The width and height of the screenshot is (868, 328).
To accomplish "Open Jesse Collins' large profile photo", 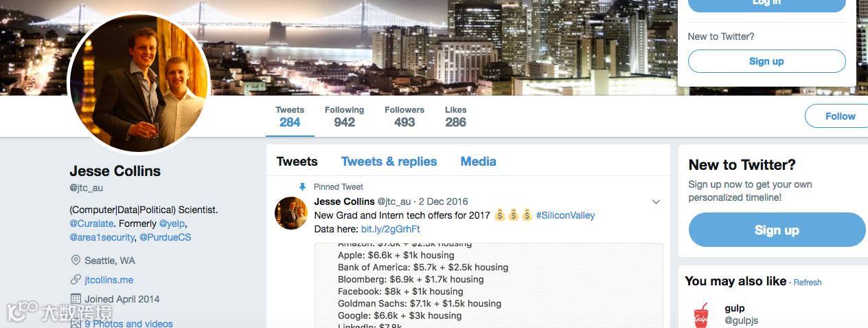I will pos(139,84).
